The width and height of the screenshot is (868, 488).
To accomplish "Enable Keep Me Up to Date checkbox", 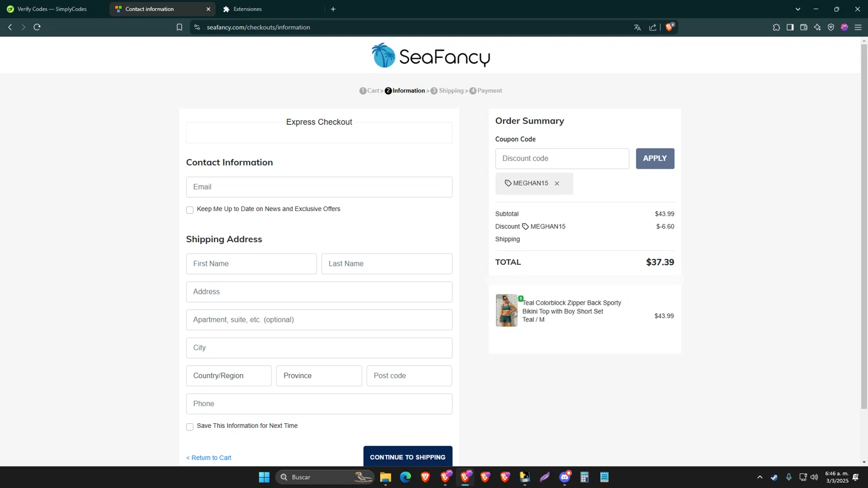I will 190,210.
